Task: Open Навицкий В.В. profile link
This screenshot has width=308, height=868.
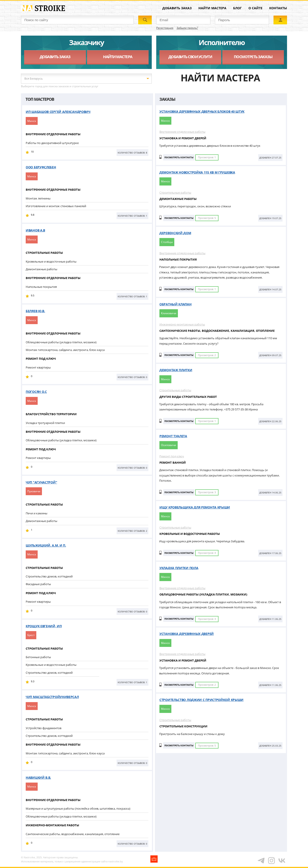Action: [x=38, y=777]
